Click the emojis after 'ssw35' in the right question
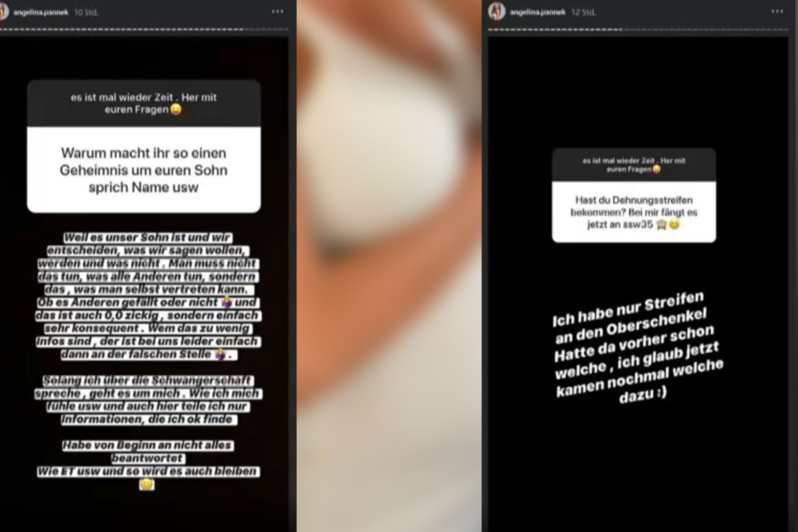 point(668,225)
